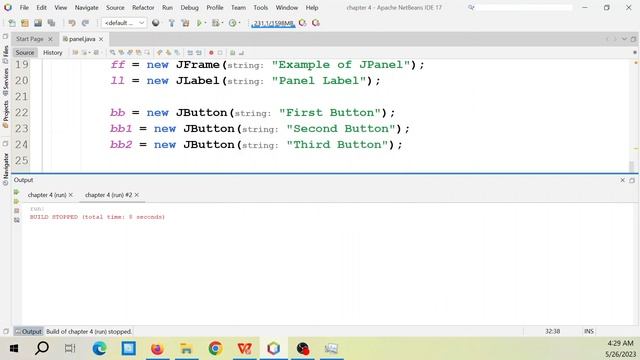Click the New File toolbar icon
640x360 pixels.
(x=12, y=23)
